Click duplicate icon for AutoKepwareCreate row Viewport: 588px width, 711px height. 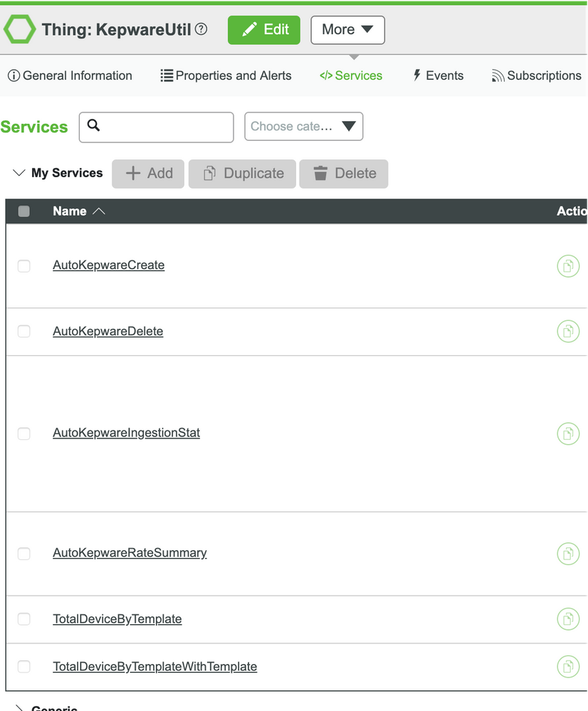point(567,266)
